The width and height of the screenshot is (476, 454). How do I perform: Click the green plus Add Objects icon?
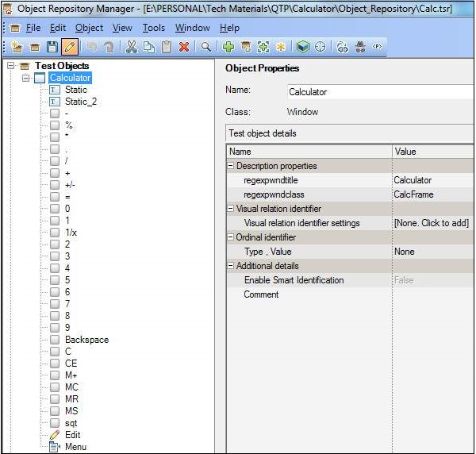tap(229, 48)
